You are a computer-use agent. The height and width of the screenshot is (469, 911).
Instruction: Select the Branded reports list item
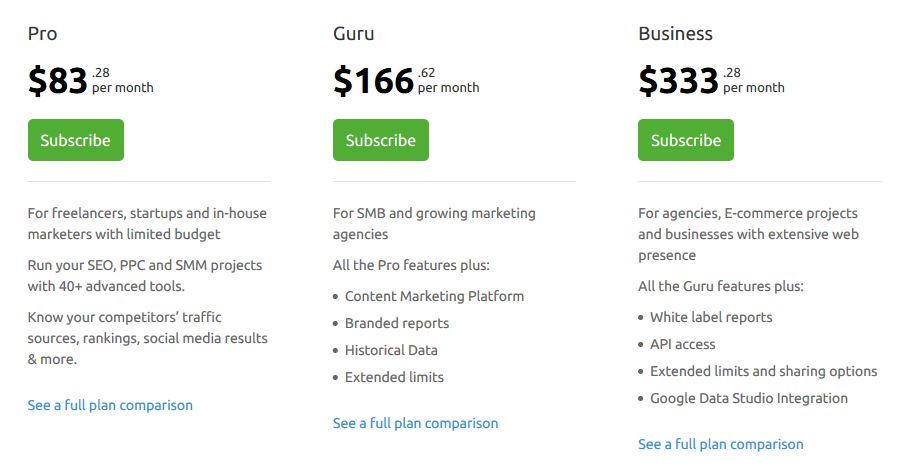397,323
